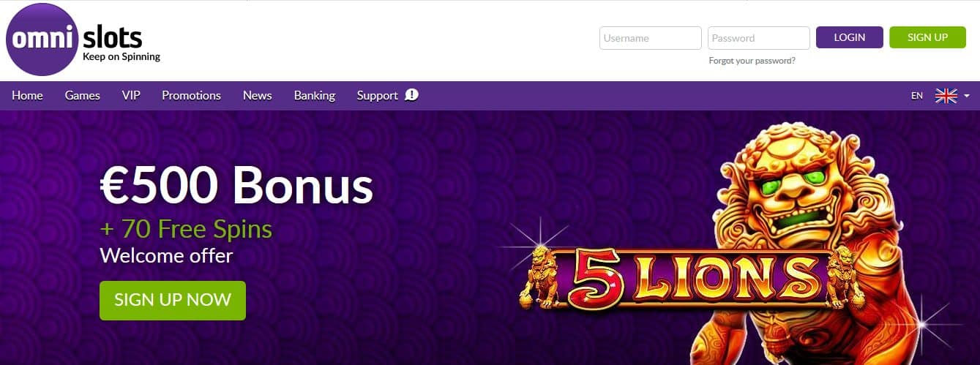The width and height of the screenshot is (980, 365).
Task: Follow the Forgot your password link
Action: pyautogui.click(x=752, y=61)
